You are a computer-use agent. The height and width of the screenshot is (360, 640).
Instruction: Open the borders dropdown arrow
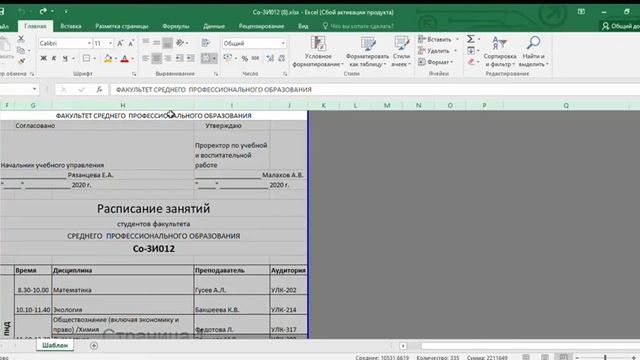tap(95, 58)
